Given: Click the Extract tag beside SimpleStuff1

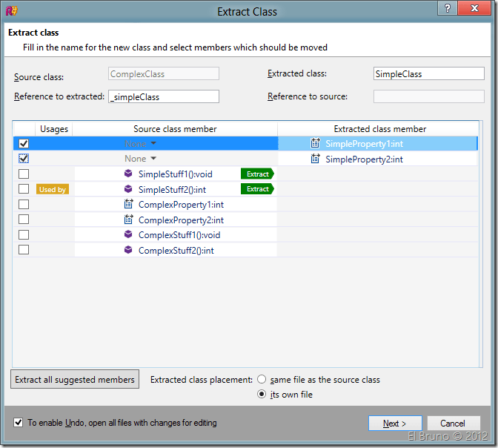Looking at the screenshot, I should tap(257, 174).
